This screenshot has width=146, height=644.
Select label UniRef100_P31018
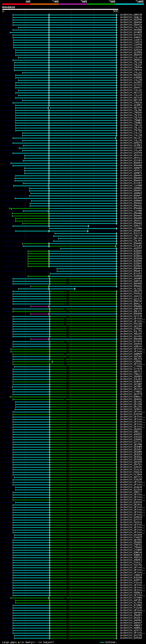(x=131, y=583)
